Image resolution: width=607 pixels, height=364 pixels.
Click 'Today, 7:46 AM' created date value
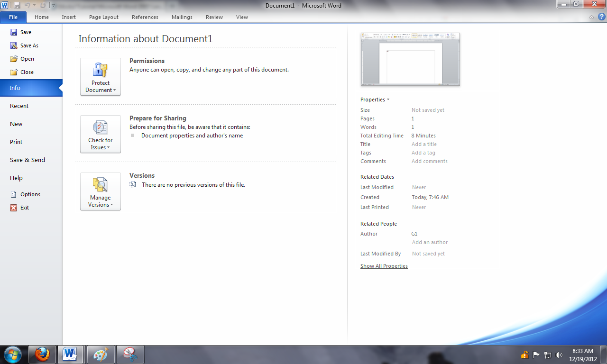pyautogui.click(x=430, y=197)
